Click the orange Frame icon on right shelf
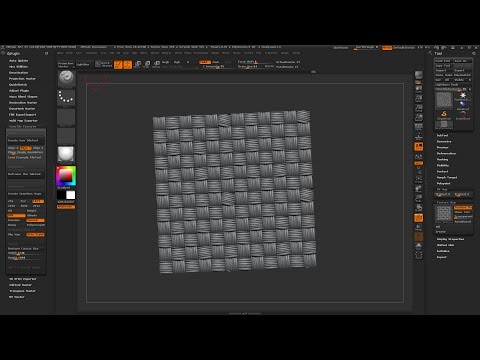This screenshot has width=480, height=360. pyautogui.click(x=419, y=147)
